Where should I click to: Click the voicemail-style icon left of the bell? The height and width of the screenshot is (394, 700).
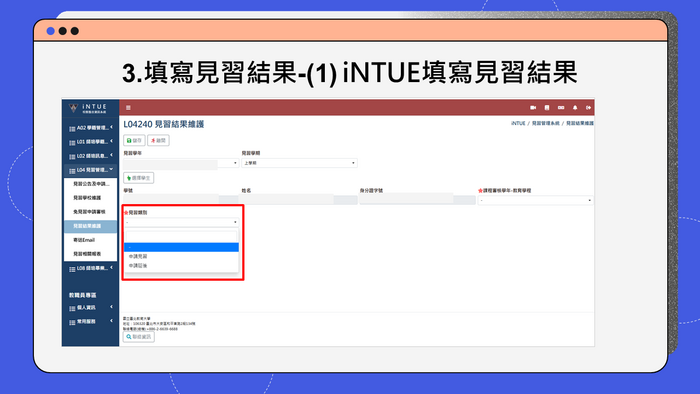(x=561, y=108)
